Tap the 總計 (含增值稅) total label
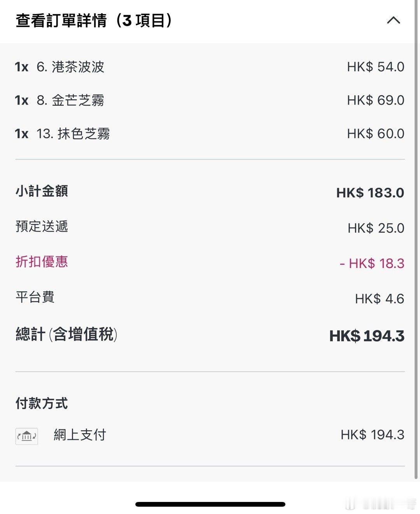Viewport: 420px width, 514px height. click(x=66, y=334)
